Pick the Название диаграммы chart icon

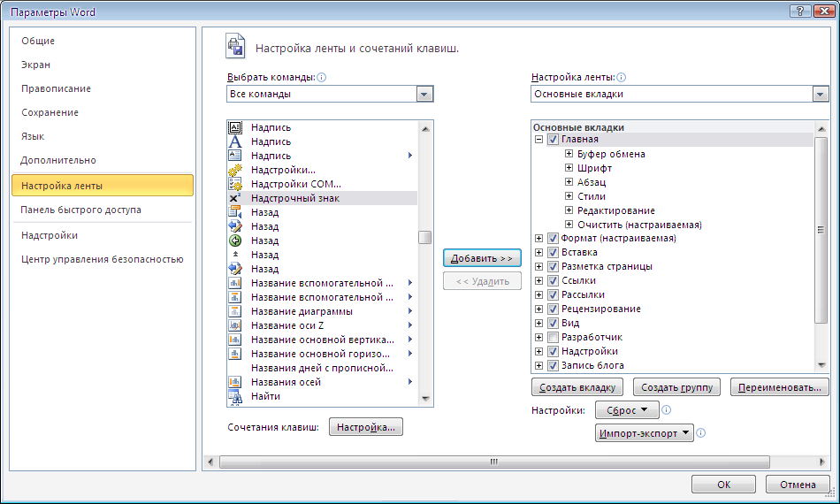(x=235, y=311)
